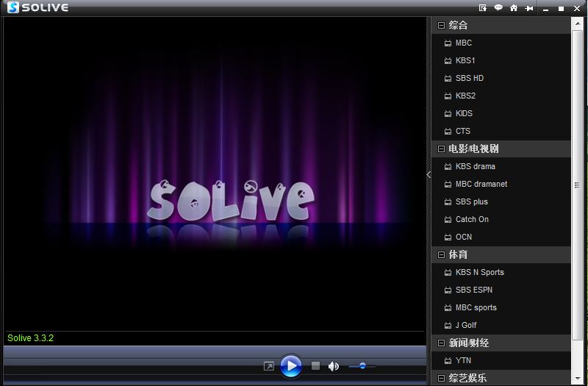This screenshot has height=386, width=588.
Task: Click the volume slider handle
Action: click(x=362, y=365)
